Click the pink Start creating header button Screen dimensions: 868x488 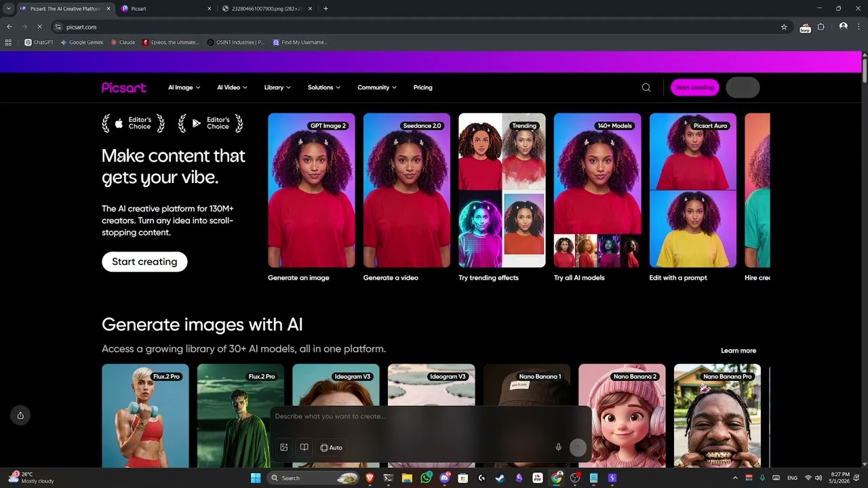(x=695, y=87)
